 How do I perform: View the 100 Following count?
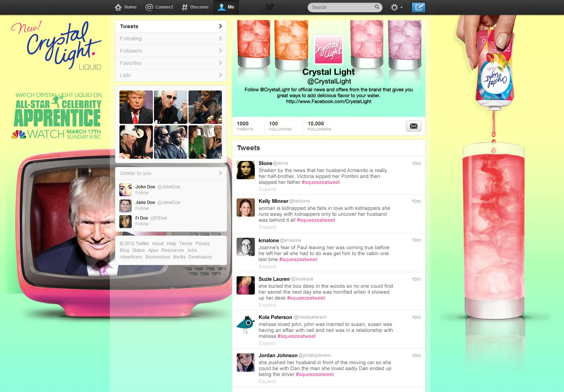[280, 126]
